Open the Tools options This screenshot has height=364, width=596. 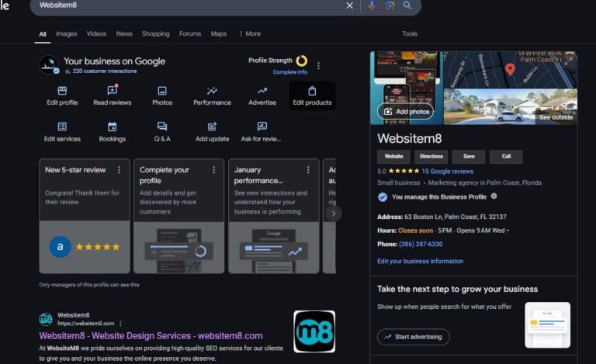410,34
